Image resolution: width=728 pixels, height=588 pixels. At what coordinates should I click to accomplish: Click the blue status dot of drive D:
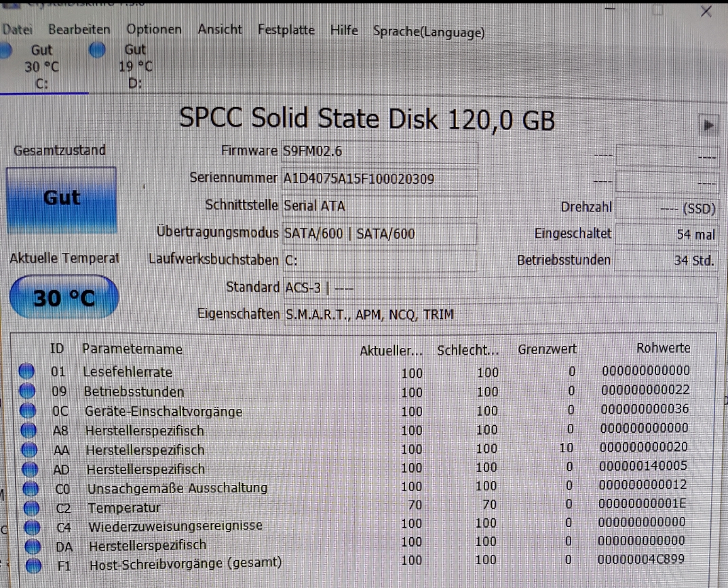98,50
